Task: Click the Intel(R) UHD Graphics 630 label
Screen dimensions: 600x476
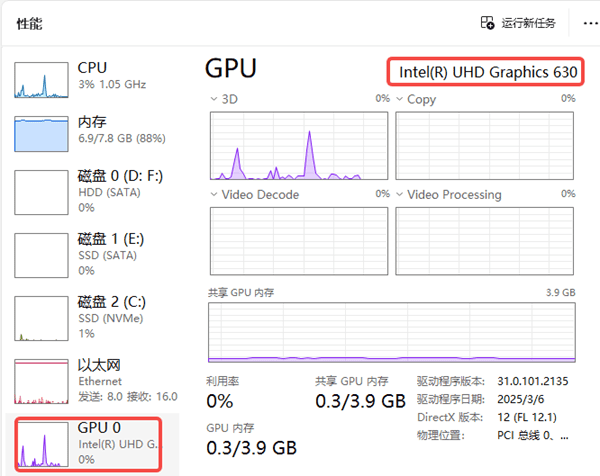Action: tap(486, 71)
